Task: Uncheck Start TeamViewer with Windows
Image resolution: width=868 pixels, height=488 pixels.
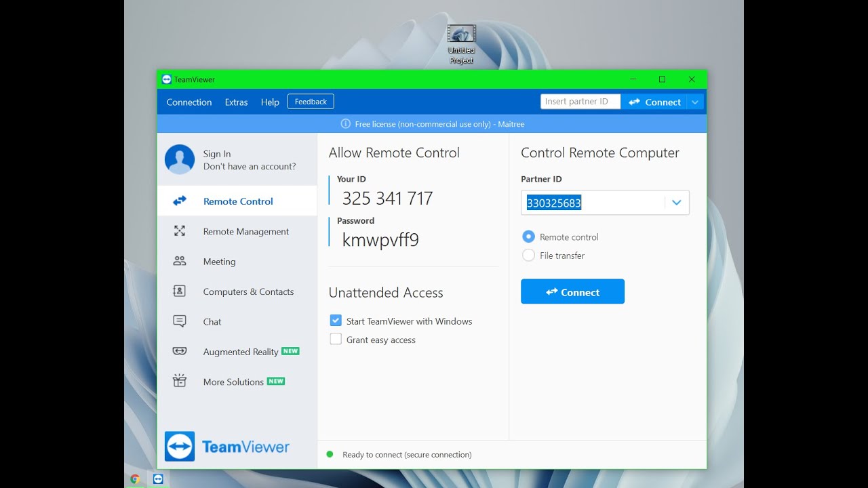Action: coord(336,321)
